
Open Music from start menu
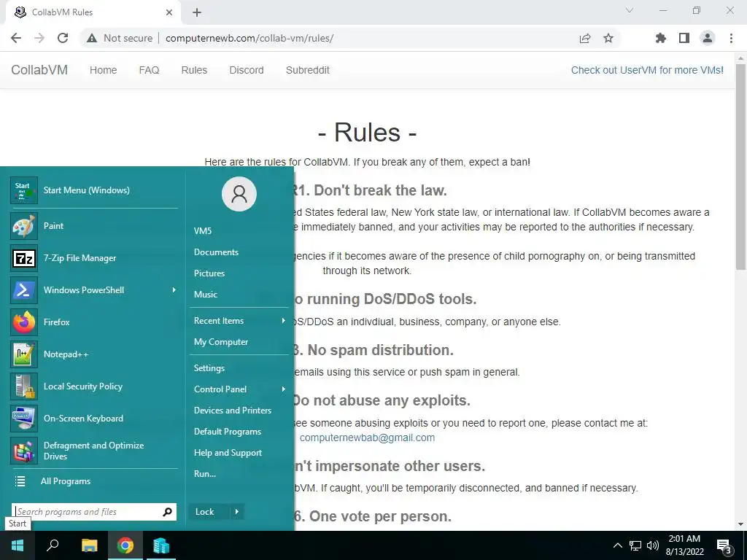tap(205, 295)
